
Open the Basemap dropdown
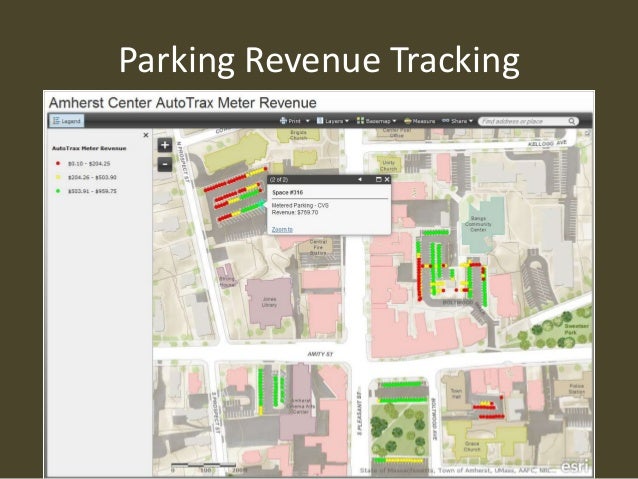pyautogui.click(x=376, y=121)
